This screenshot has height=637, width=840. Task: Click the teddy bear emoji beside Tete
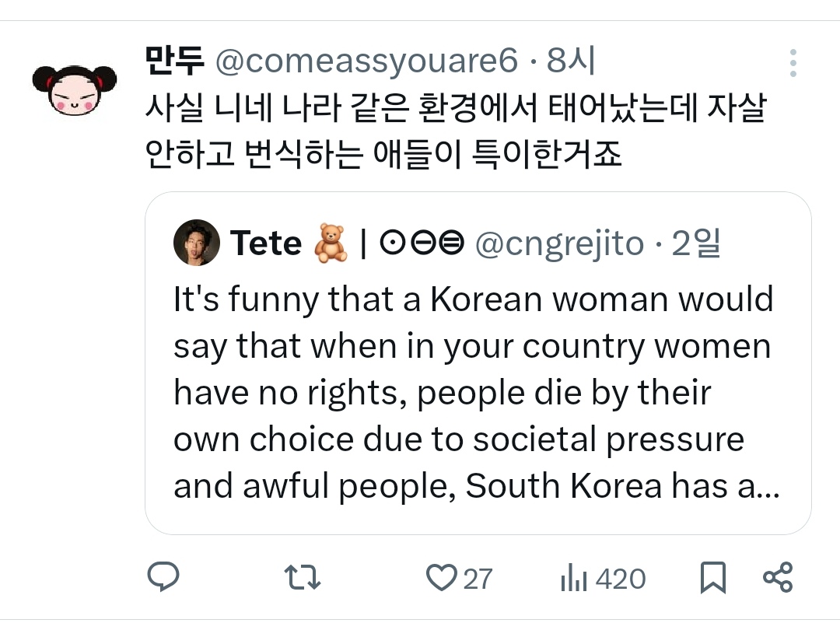330,243
